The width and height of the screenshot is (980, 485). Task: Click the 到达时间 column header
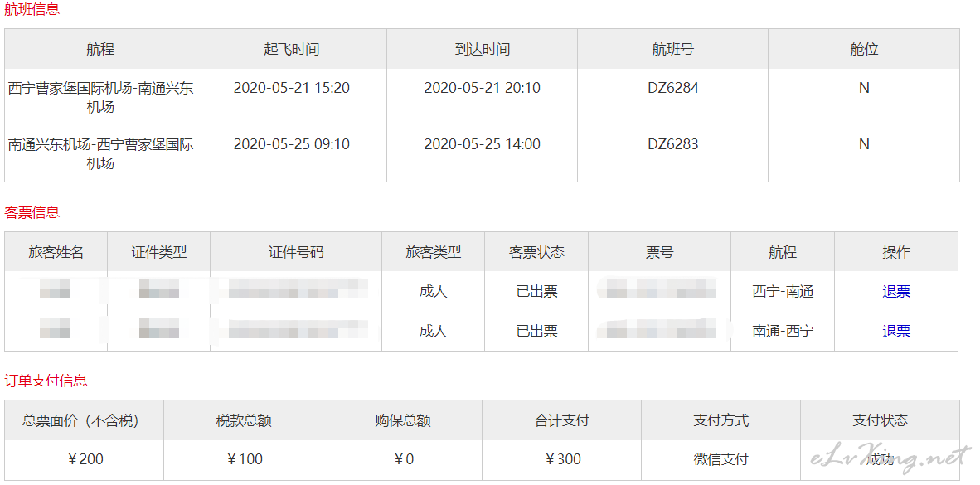pos(482,50)
